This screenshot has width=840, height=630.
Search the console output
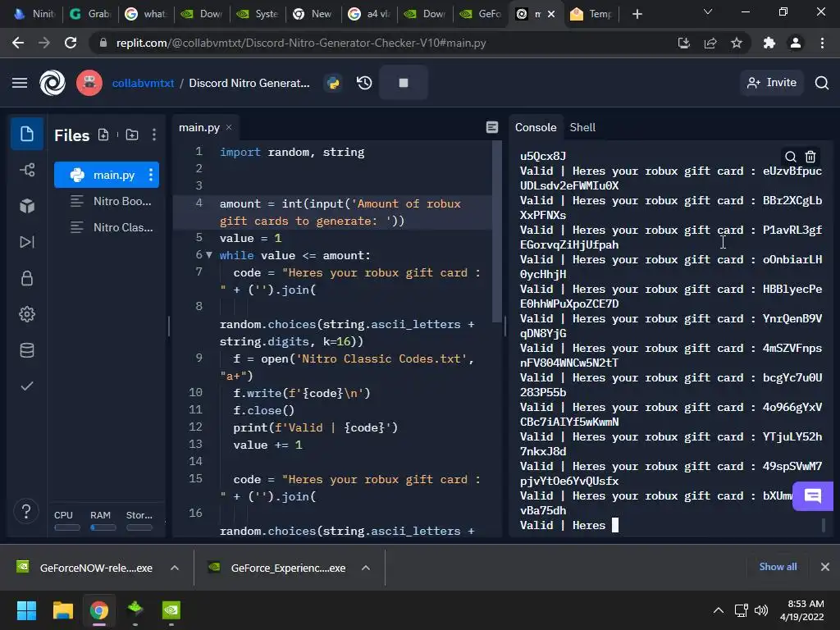click(x=790, y=157)
